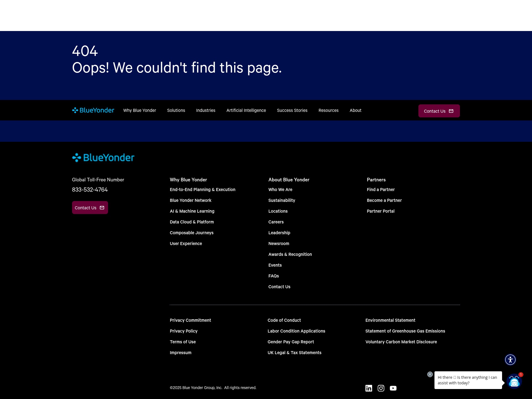Click Contact Us button under toll-free number
Screen dimensions: 532x399
point(90,207)
